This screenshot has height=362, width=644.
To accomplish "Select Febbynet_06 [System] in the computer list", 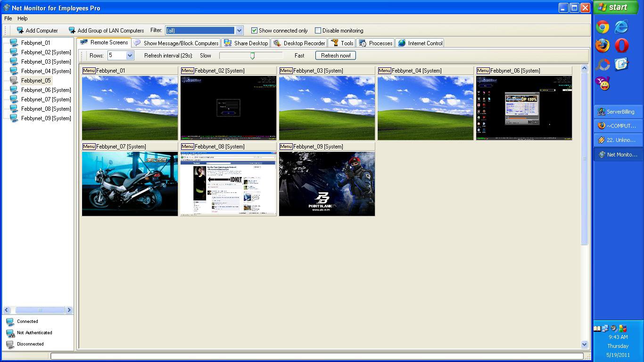I will tap(46, 90).
